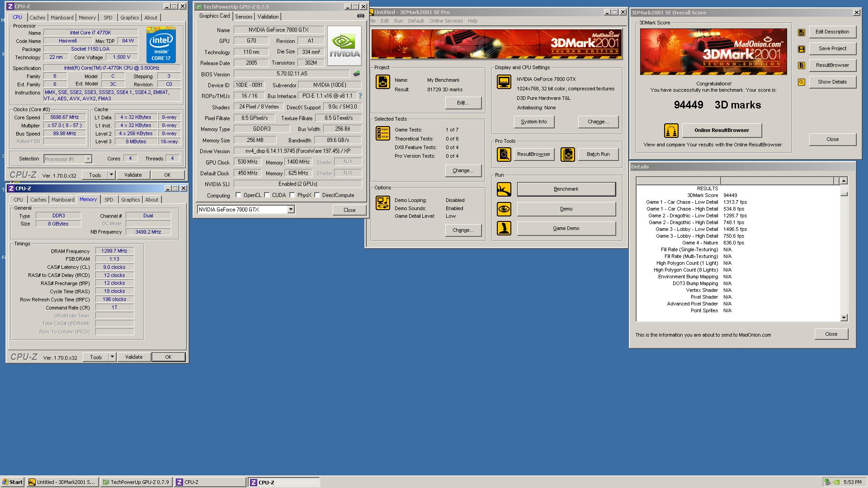Switch to 3DMark2001 taskbar button
The width and height of the screenshot is (868, 488).
click(62, 482)
